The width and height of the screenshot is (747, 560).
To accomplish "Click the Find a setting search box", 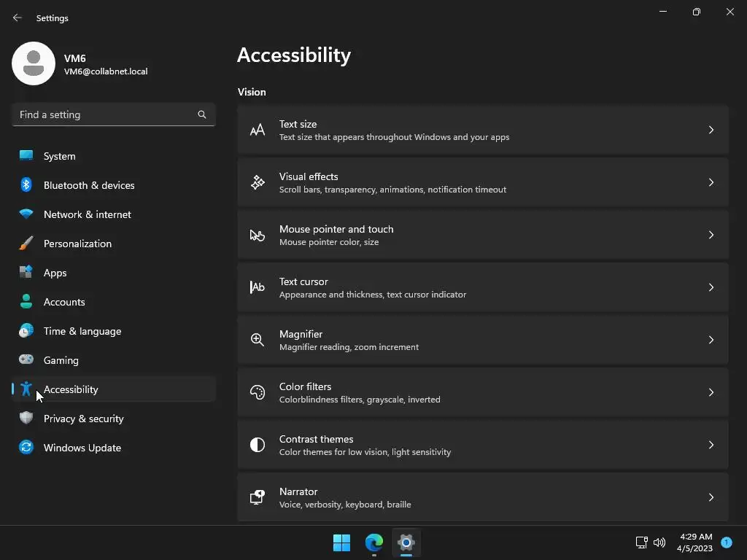I will point(113,114).
